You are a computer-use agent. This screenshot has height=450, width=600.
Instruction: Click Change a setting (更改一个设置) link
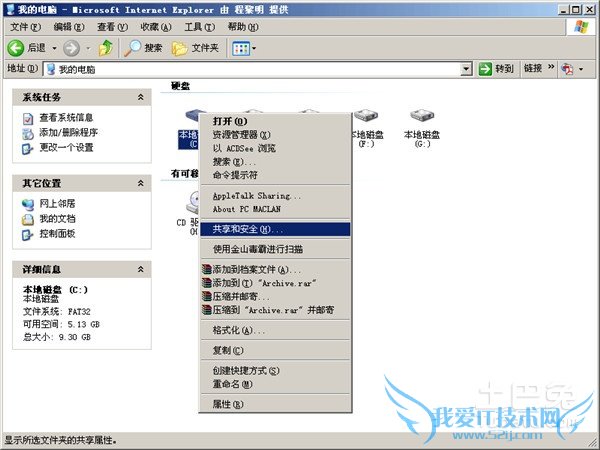(66, 148)
